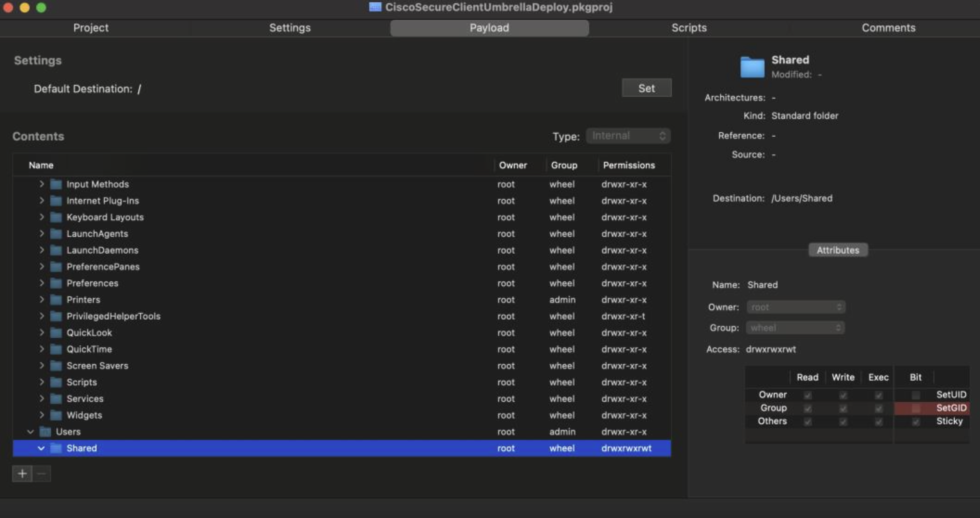
Task: Expand the Widgets folder chevron
Action: tap(41, 415)
